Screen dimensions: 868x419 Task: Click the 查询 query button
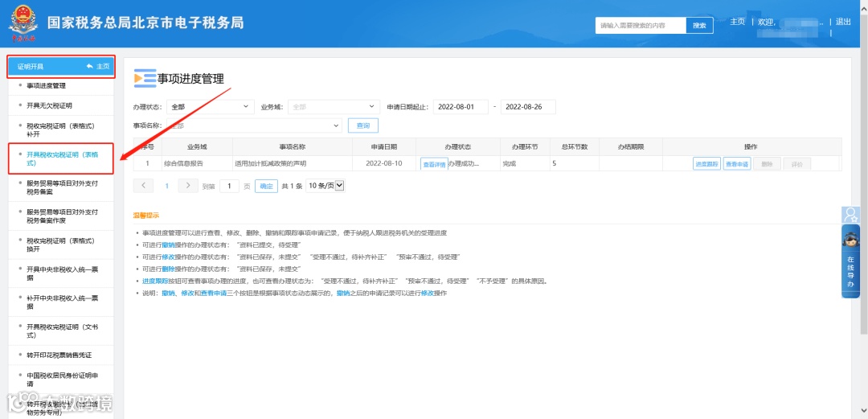pos(363,125)
